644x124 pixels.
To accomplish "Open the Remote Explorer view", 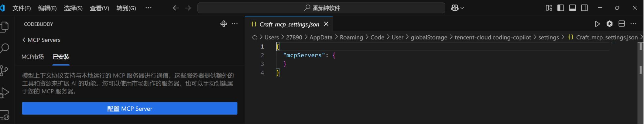I will (4, 115).
